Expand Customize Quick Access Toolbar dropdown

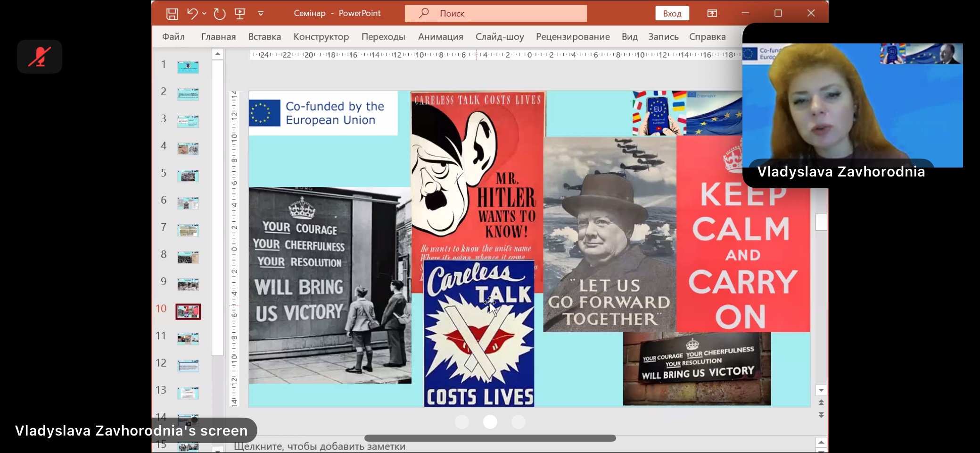261,14
